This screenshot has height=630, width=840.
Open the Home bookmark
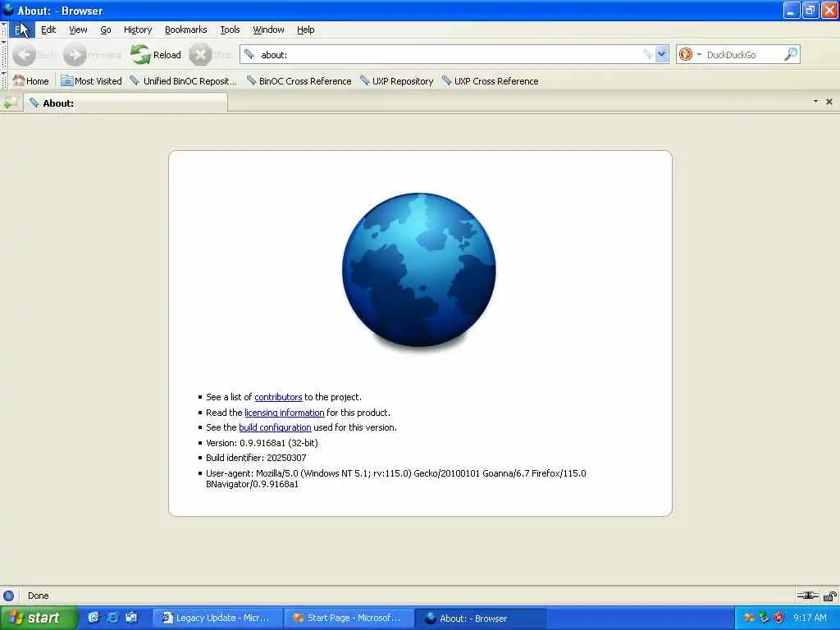[x=31, y=81]
